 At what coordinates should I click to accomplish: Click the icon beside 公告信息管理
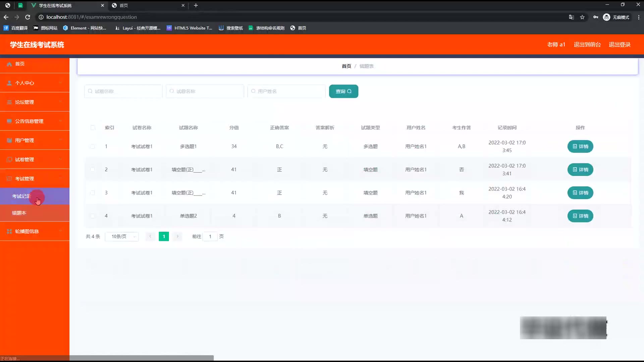(x=9, y=121)
